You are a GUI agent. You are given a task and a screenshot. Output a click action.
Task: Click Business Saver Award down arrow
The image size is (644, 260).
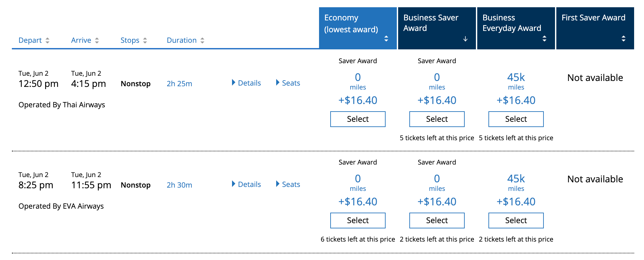[465, 39]
